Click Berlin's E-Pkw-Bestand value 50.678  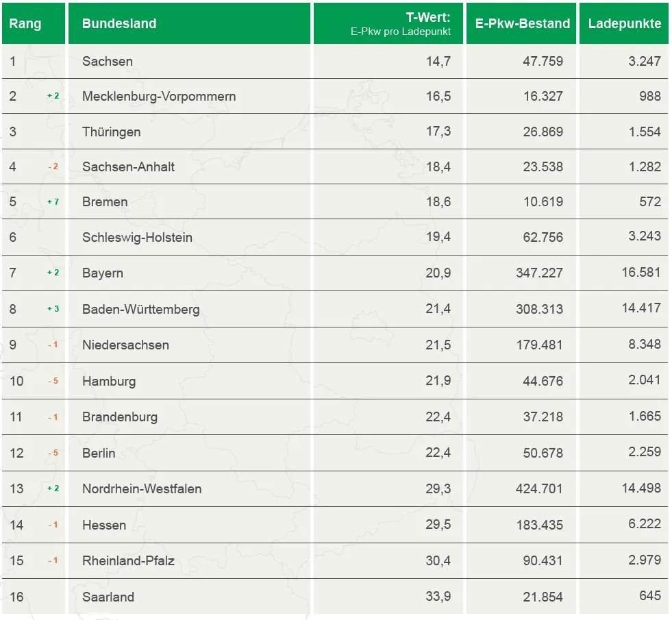543,453
